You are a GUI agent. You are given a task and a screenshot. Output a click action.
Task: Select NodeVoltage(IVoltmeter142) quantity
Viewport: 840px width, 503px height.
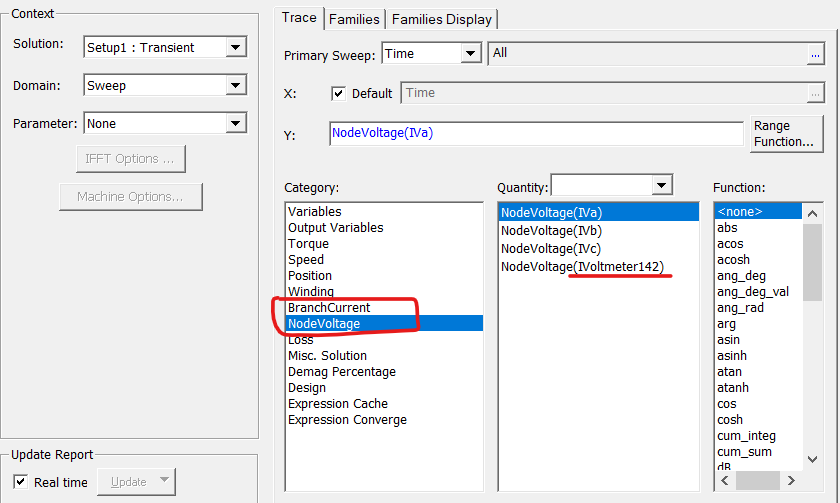[582, 267]
